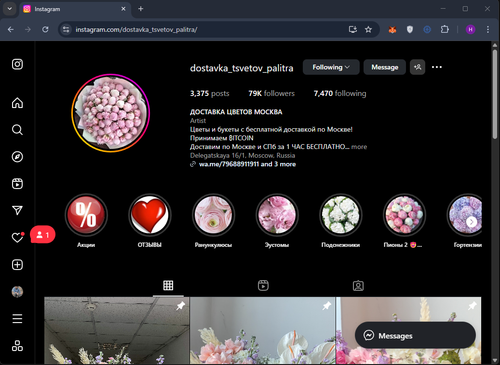Click the new follower notification badge
The image size is (500, 365).
point(43,235)
